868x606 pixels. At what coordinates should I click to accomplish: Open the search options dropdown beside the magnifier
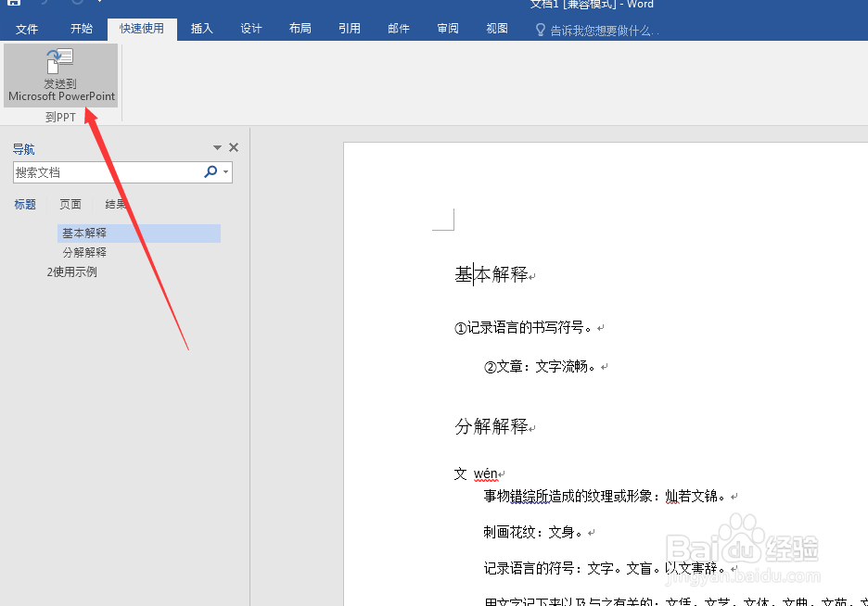click(x=223, y=172)
